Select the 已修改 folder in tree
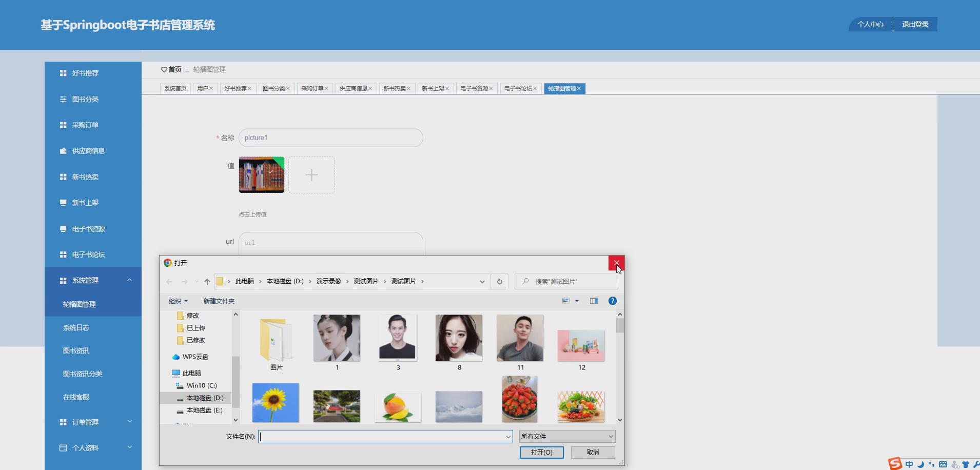 pyautogui.click(x=196, y=340)
